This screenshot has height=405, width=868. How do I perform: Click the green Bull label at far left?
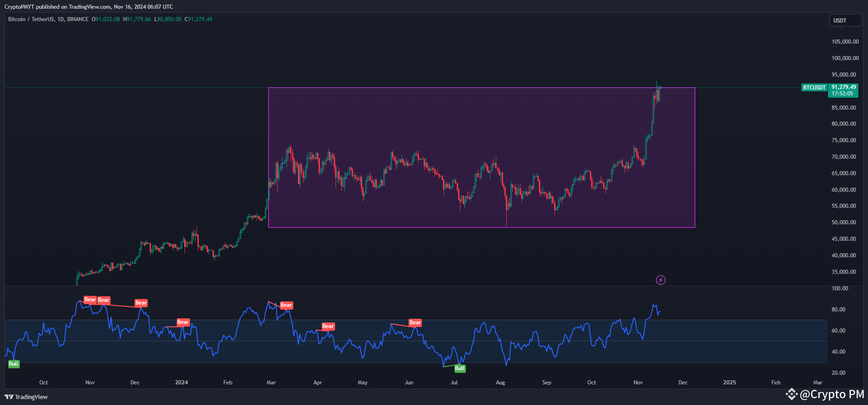pyautogui.click(x=14, y=364)
